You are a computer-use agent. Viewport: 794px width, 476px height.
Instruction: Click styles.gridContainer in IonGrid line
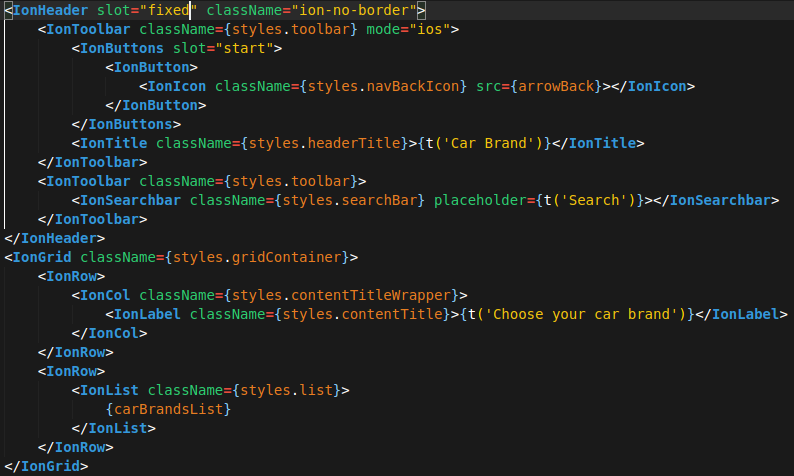(x=257, y=257)
